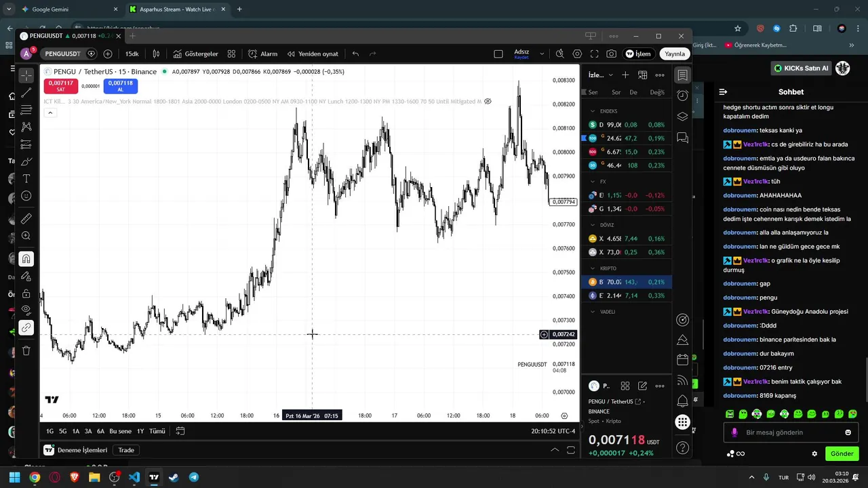Open quick search icon in top toolbar

(x=559, y=54)
